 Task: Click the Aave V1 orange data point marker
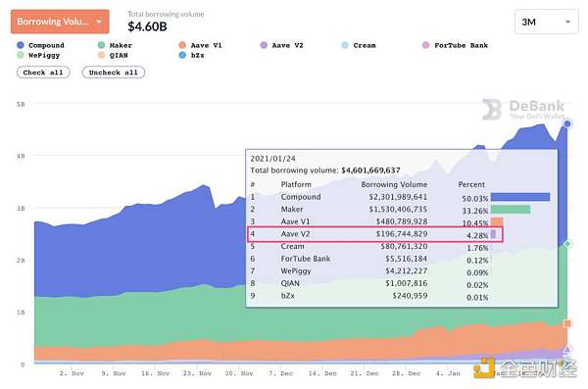point(567,323)
